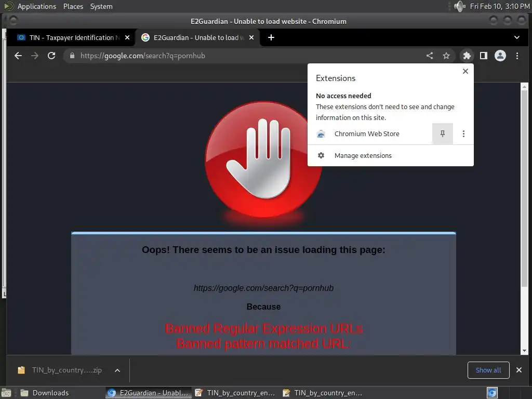
Task: Open more actions for Chromium Web Store
Action: pos(463,134)
